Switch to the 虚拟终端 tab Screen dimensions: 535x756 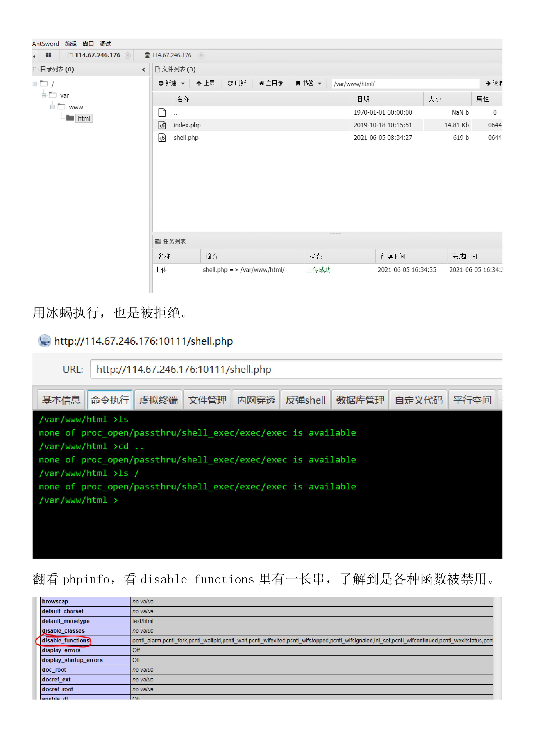tap(158, 400)
